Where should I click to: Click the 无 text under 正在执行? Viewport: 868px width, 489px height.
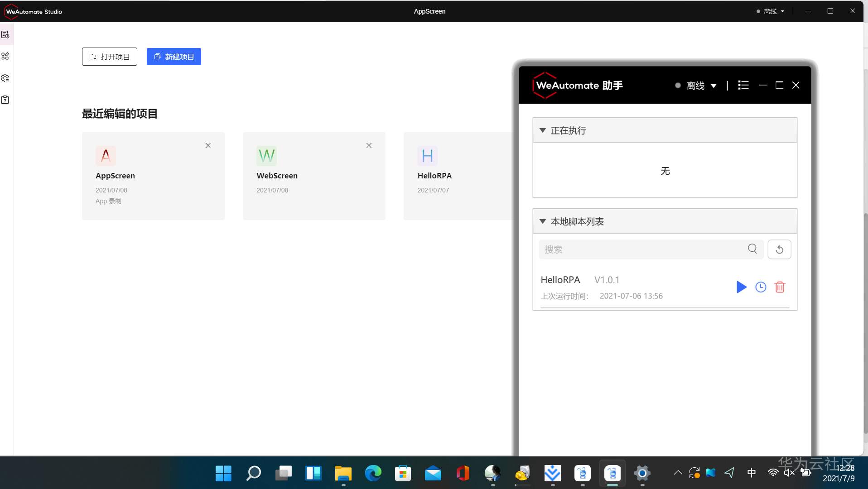point(665,171)
